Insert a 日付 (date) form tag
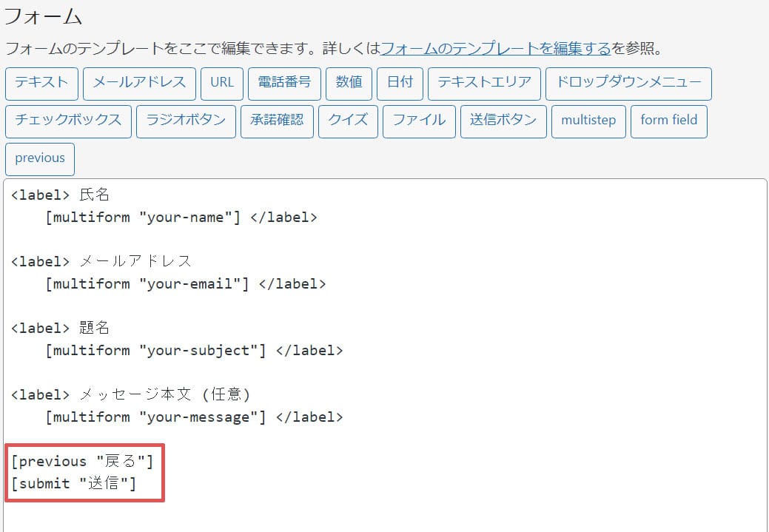 point(400,84)
